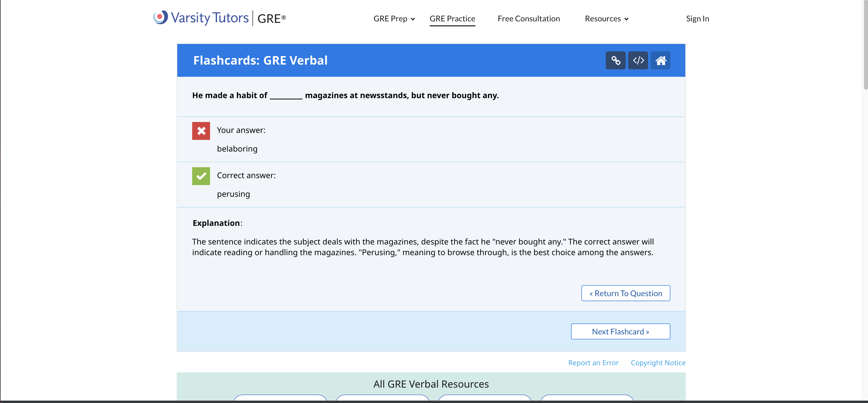This screenshot has width=868, height=403.
Task: Click the All GRE Verbal Resources heading
Action: [x=431, y=384]
